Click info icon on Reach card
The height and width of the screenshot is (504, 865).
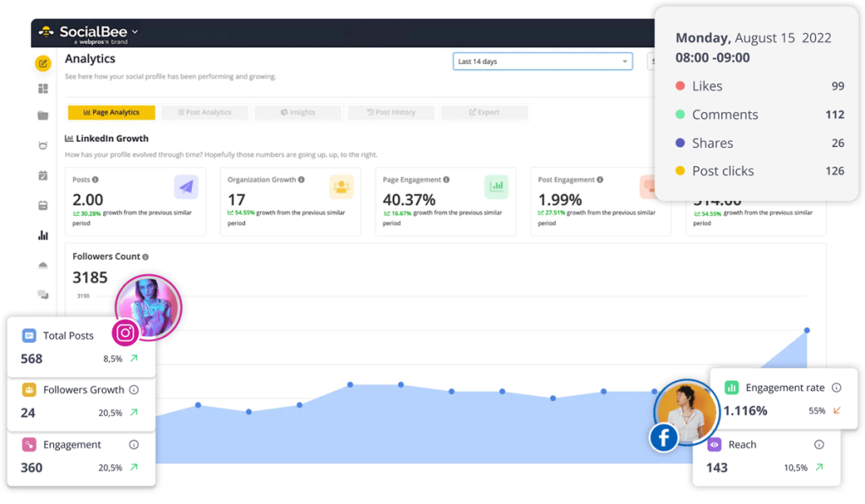819,444
